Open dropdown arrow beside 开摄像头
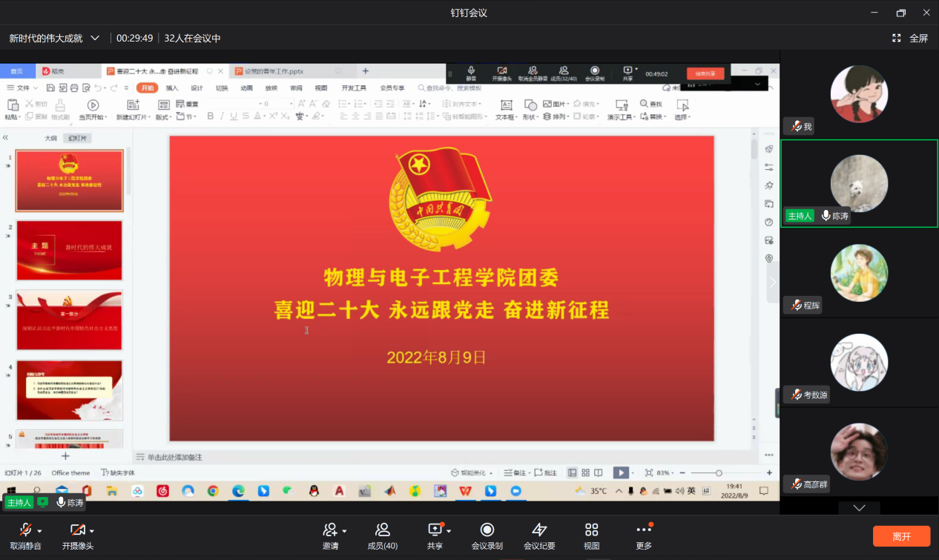 (92, 531)
